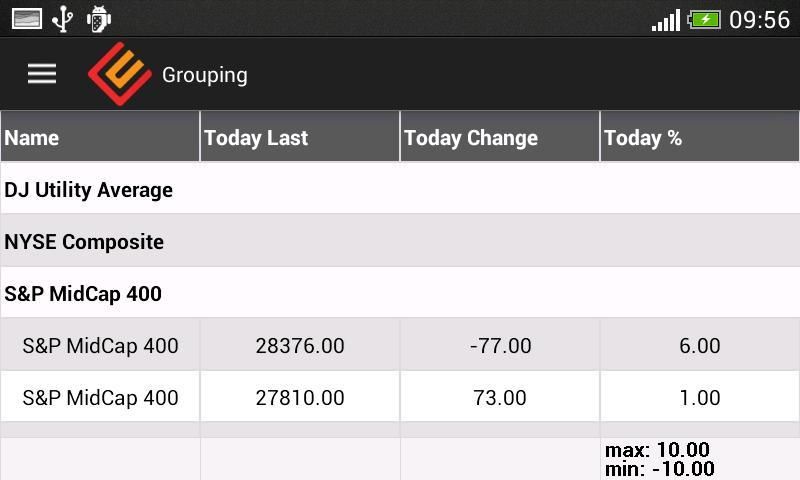The image size is (800, 480).
Task: Collapse the S&P MidCap 400 group
Action: (83, 294)
